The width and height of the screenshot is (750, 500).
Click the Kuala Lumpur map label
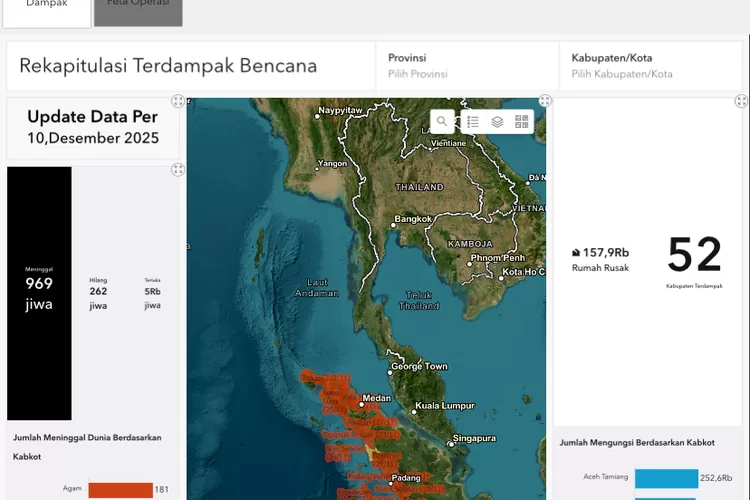coord(445,406)
